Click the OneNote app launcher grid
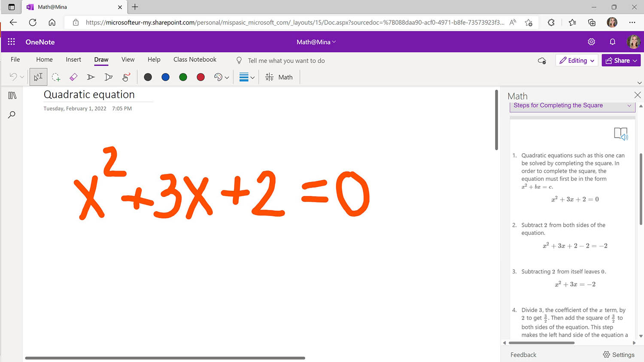The image size is (644, 362). tap(11, 42)
